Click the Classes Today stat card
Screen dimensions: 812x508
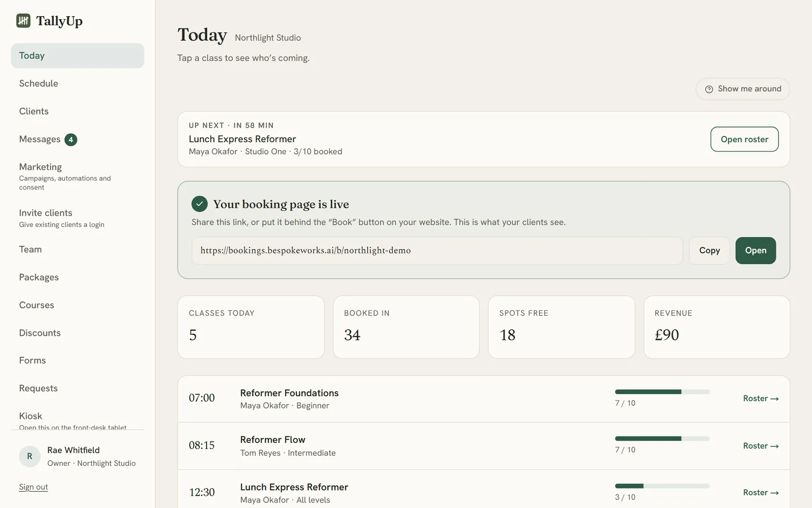pos(251,327)
